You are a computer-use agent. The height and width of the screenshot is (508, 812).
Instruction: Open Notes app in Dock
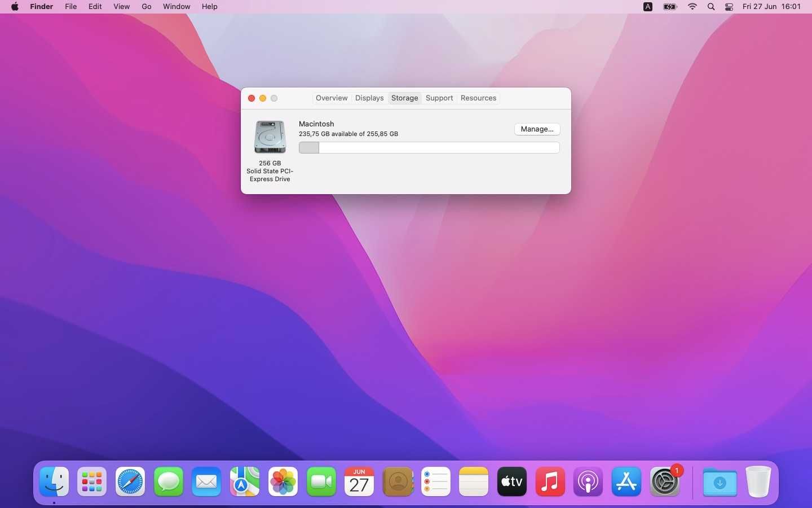click(474, 482)
